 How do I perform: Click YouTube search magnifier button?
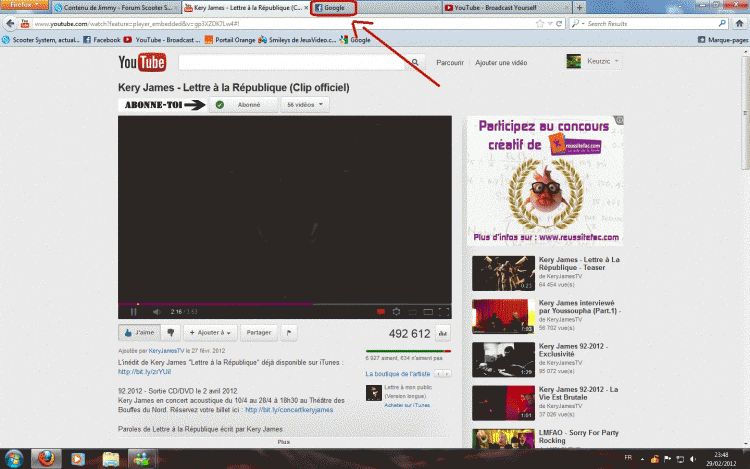click(415, 62)
